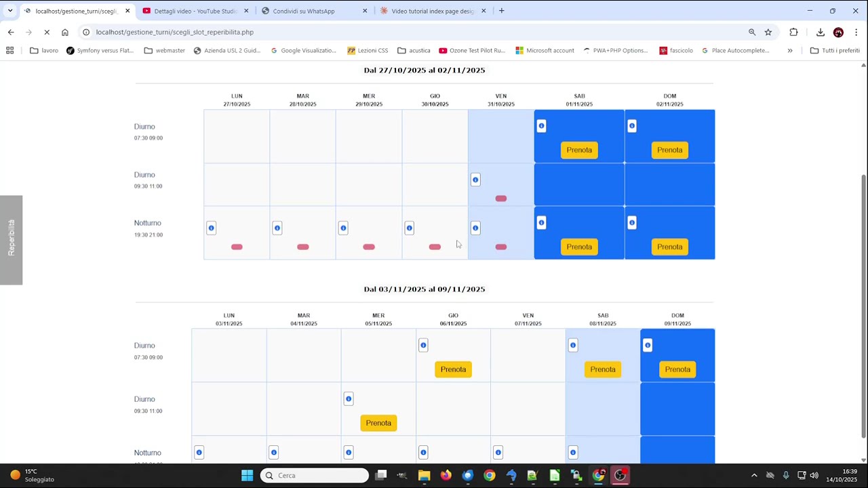This screenshot has width=868, height=488.
Task: Bookmark this page with star icon
Action: pos(768,32)
